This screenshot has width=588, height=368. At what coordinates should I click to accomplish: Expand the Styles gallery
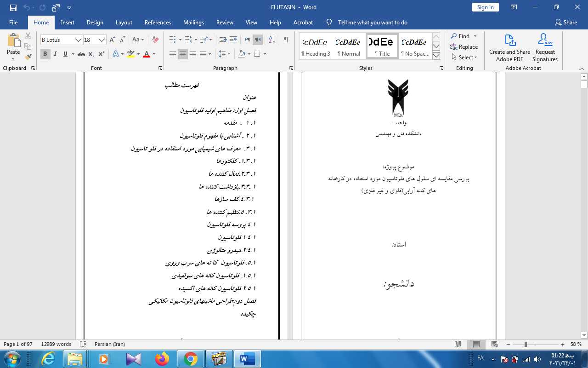[x=436, y=56]
